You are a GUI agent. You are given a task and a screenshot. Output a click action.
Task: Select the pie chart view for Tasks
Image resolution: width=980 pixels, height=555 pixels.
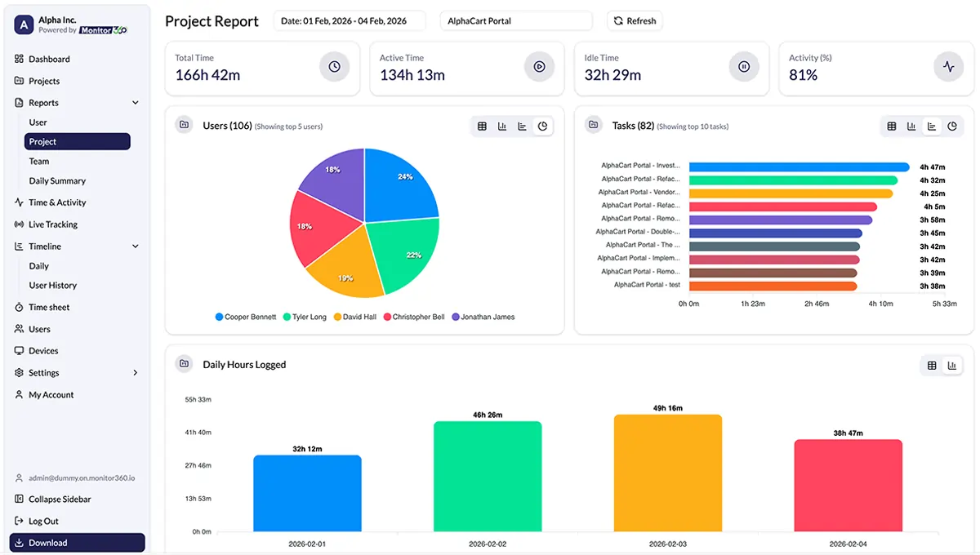click(x=952, y=127)
